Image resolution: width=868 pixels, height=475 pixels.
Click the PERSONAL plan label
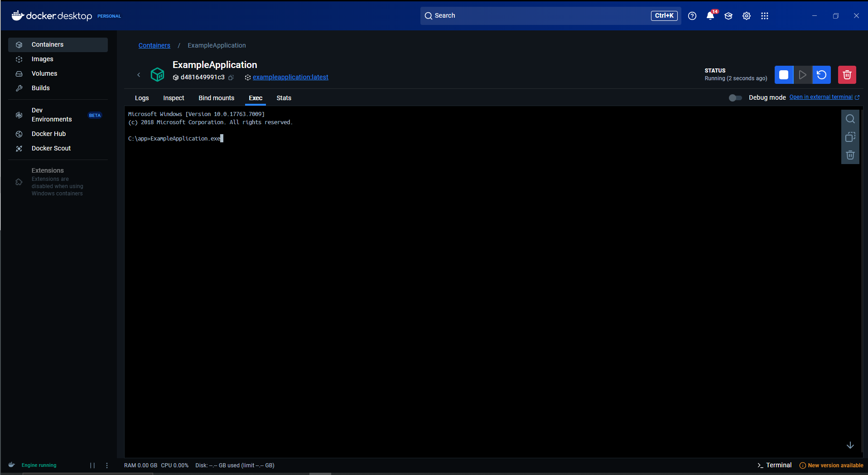tap(109, 16)
